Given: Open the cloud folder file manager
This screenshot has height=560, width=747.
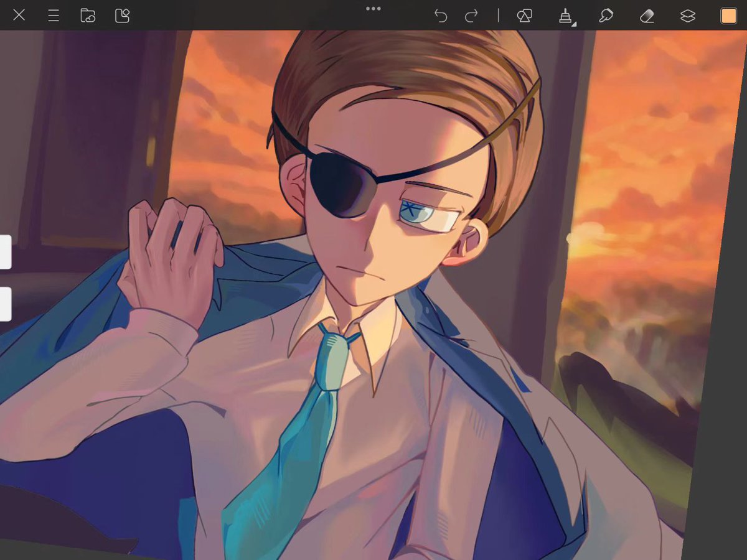Looking at the screenshot, I should tap(88, 16).
